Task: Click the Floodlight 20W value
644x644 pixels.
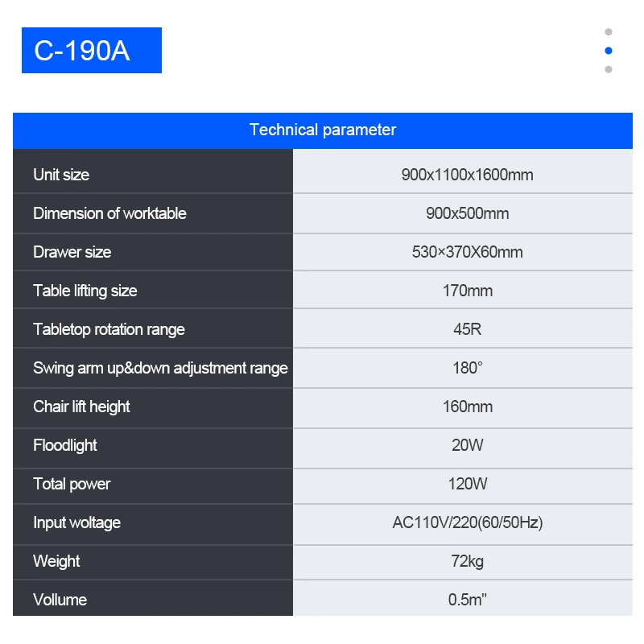Action: pyautogui.click(x=467, y=445)
